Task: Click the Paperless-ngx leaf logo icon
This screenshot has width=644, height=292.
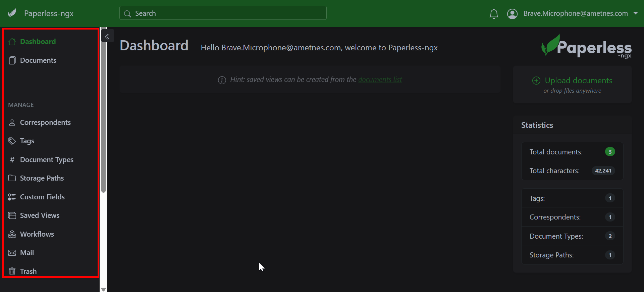Action: click(x=12, y=13)
